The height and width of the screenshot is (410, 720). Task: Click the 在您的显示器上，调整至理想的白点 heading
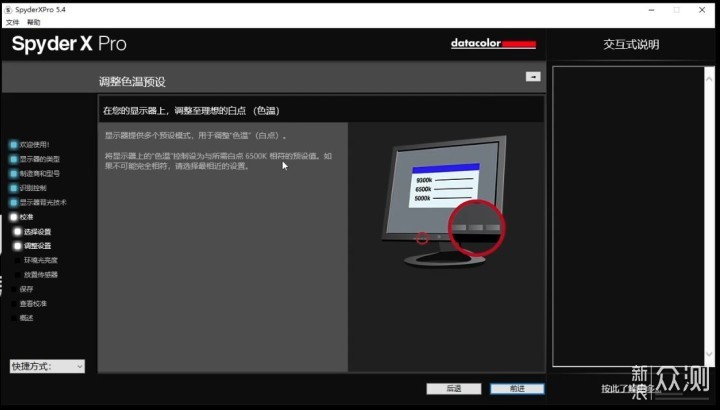pyautogui.click(x=191, y=111)
